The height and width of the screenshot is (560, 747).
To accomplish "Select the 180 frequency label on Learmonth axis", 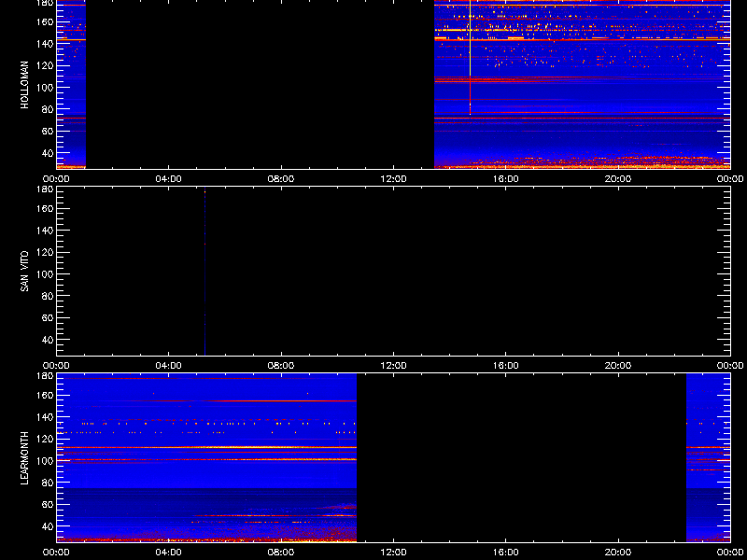I will pos(44,376).
